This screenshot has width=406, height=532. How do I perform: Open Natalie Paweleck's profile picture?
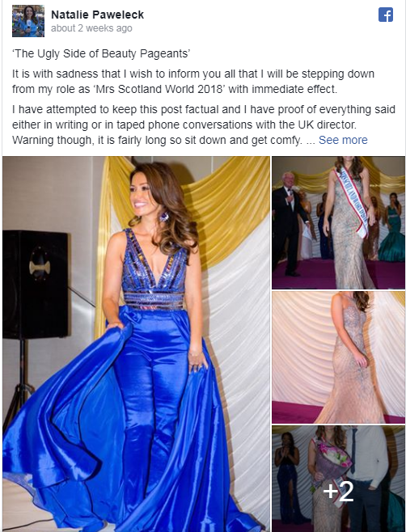pos(28,21)
